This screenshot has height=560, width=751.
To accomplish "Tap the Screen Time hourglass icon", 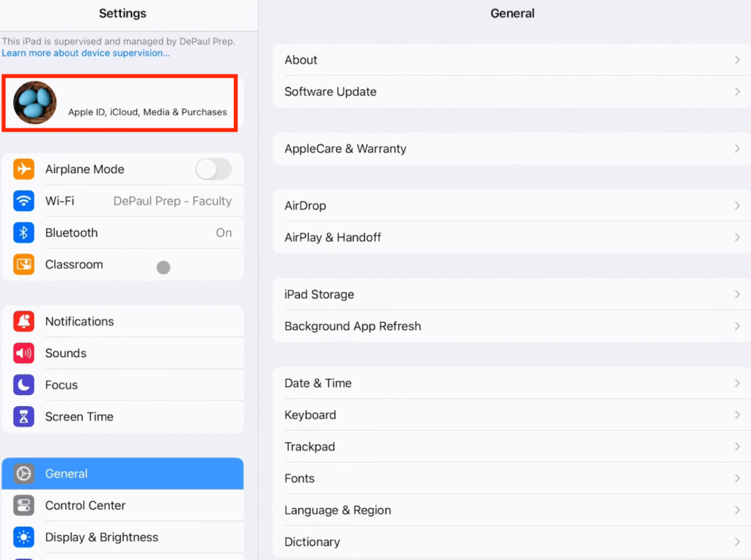I will (23, 416).
